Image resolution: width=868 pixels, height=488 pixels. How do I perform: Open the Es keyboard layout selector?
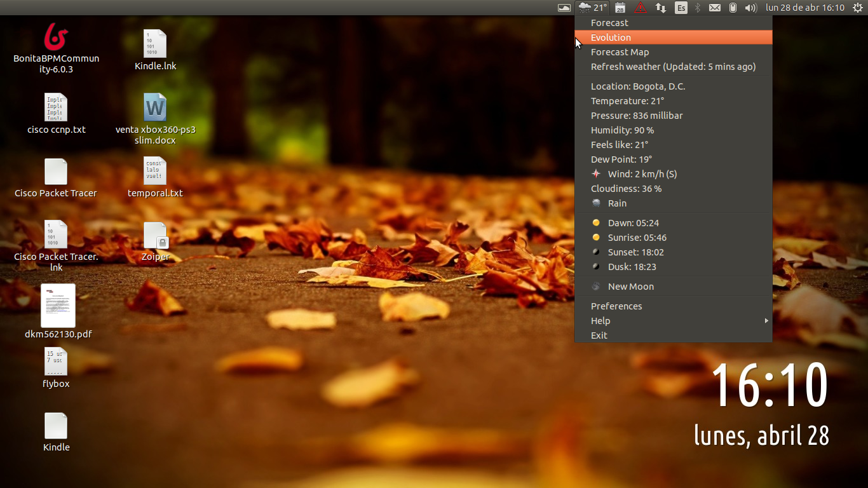[681, 8]
